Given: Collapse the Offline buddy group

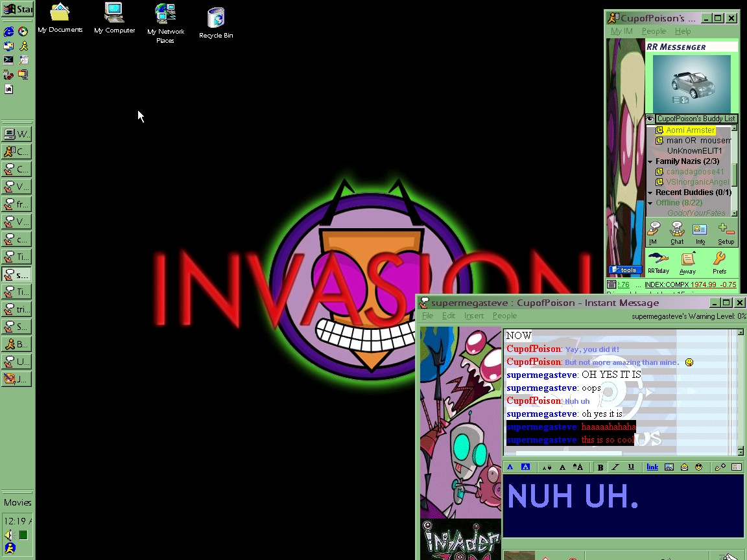Looking at the screenshot, I should tap(650, 204).
